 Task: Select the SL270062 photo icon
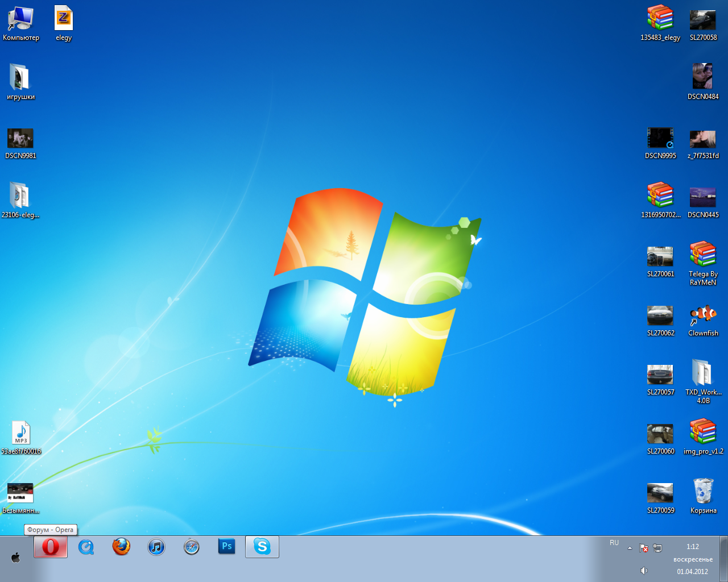(660, 321)
